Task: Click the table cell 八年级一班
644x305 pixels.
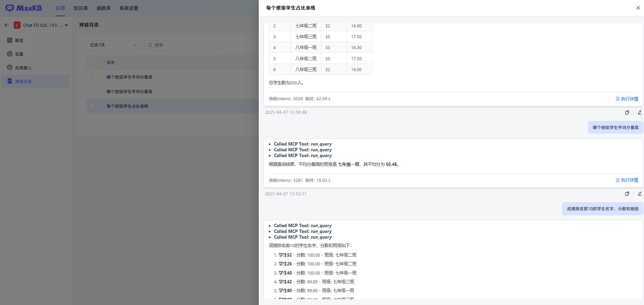Action: (x=306, y=47)
